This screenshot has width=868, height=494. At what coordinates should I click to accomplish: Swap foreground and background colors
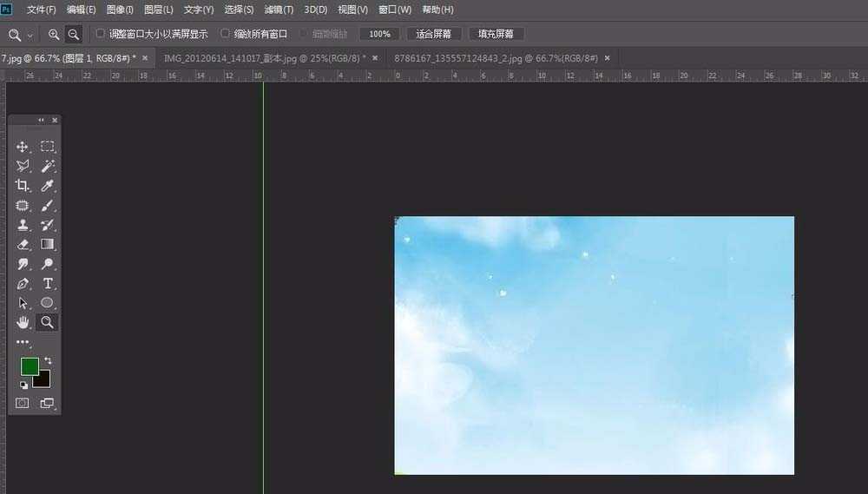point(48,360)
